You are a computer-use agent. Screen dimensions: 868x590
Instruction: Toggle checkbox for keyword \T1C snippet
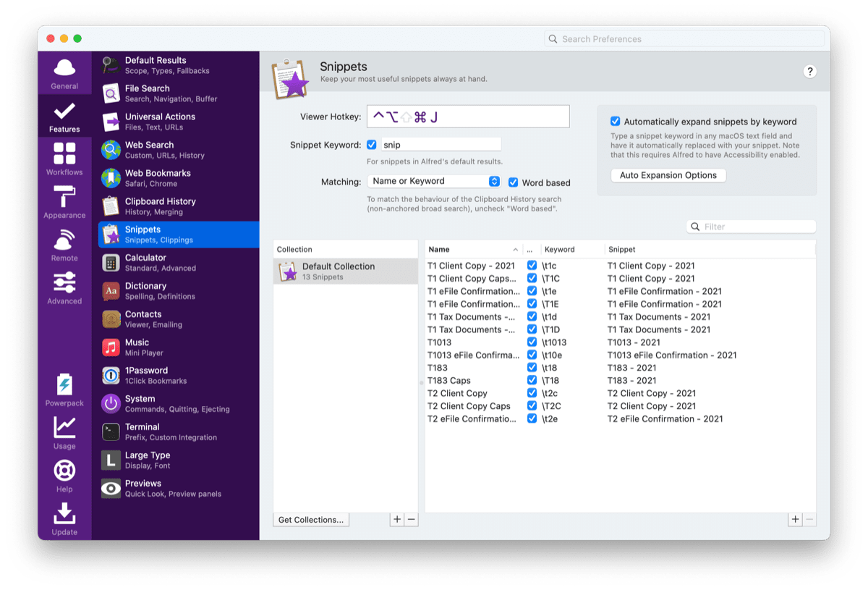[532, 279]
